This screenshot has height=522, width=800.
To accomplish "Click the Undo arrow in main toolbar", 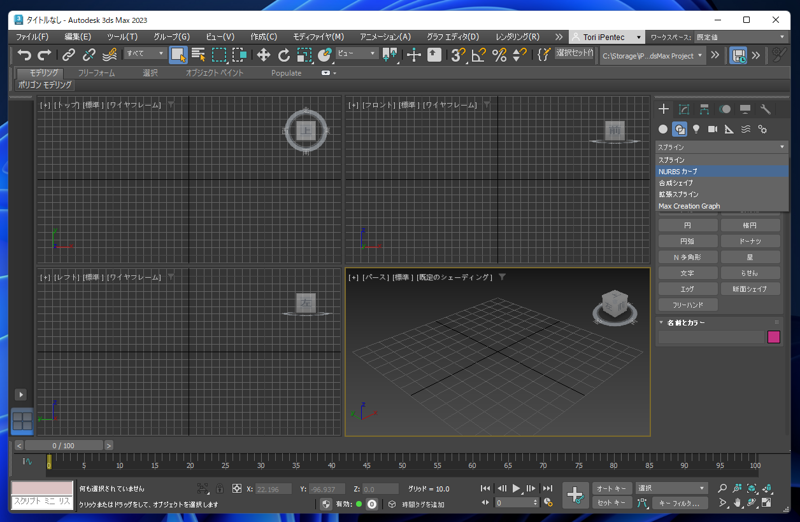I will pos(24,55).
